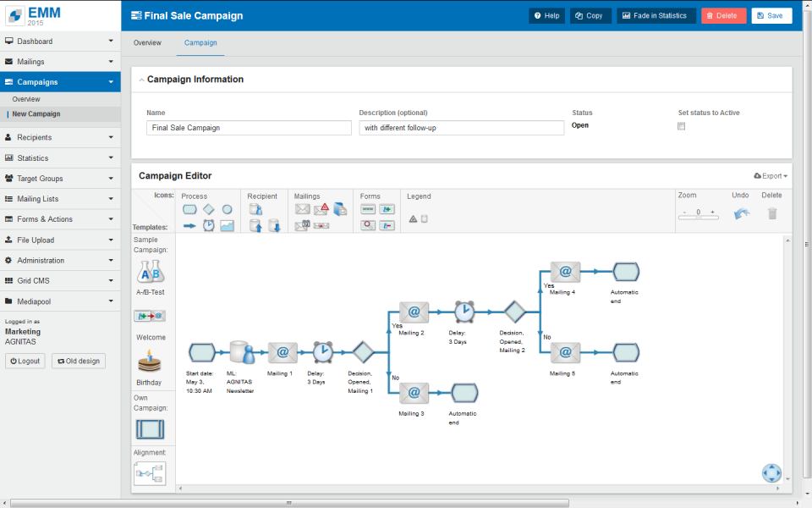This screenshot has width=812, height=508.
Task: Choose the Welcome sample campaign template
Action: pos(150,316)
